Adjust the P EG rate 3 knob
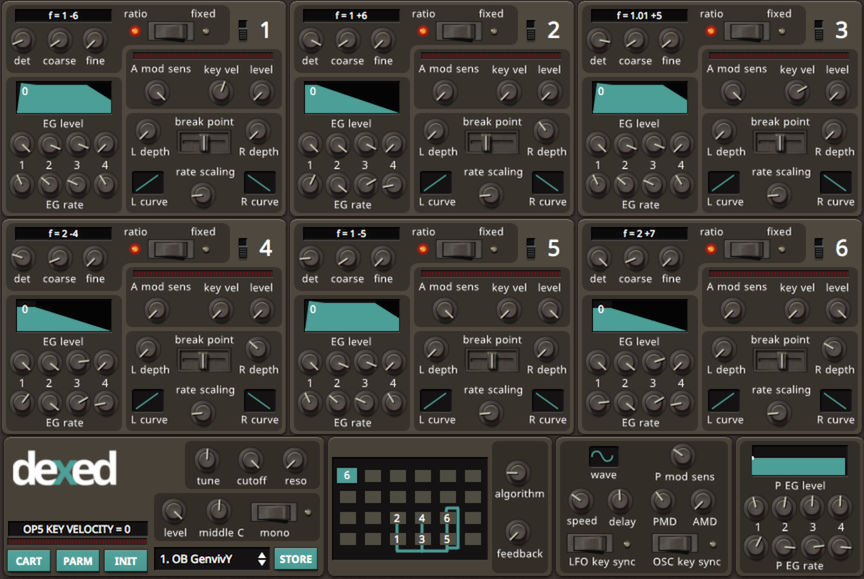 point(812,546)
